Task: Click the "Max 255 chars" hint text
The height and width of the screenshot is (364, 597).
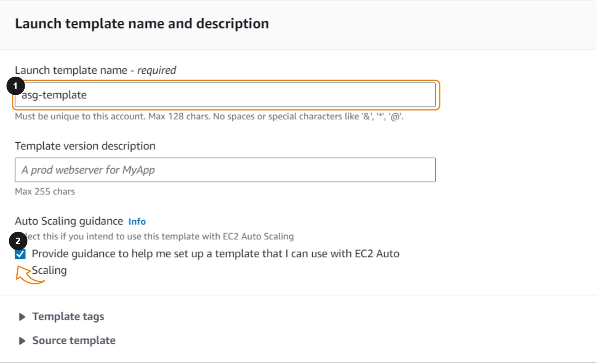Action: pos(45,192)
